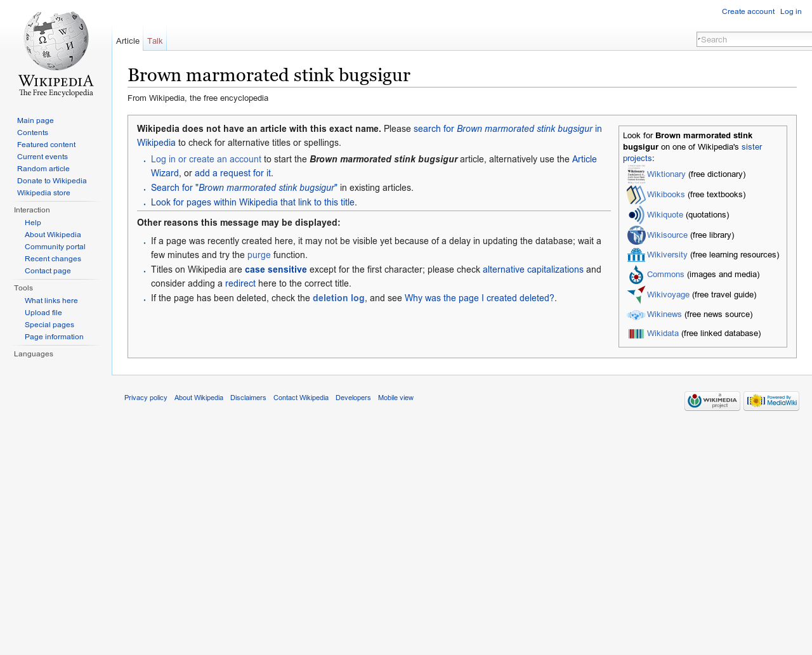Screen dimensions: 812x655
Task: Click the Powered by MediaWiki badge
Action: [x=771, y=401]
